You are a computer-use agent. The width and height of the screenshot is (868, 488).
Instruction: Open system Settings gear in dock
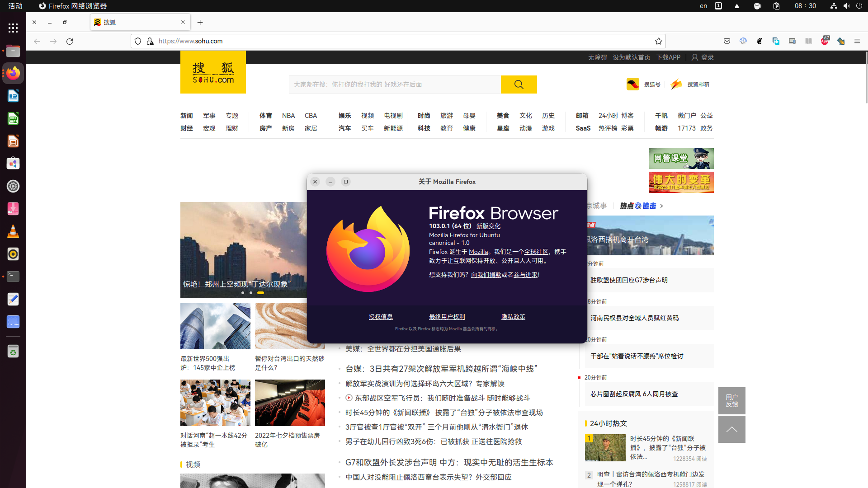coord(13,186)
